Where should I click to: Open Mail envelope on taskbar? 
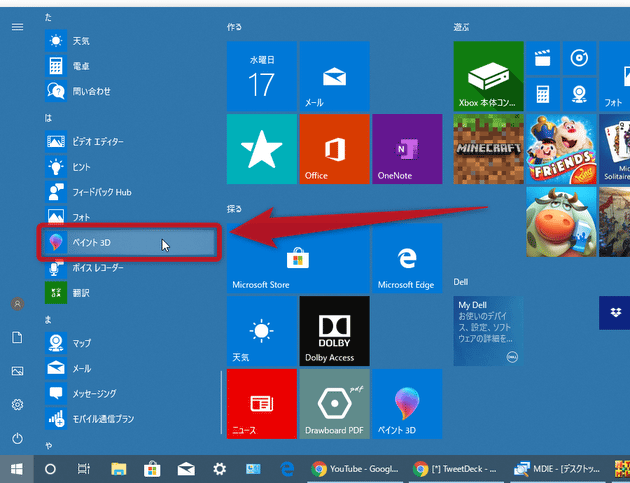coord(186,469)
